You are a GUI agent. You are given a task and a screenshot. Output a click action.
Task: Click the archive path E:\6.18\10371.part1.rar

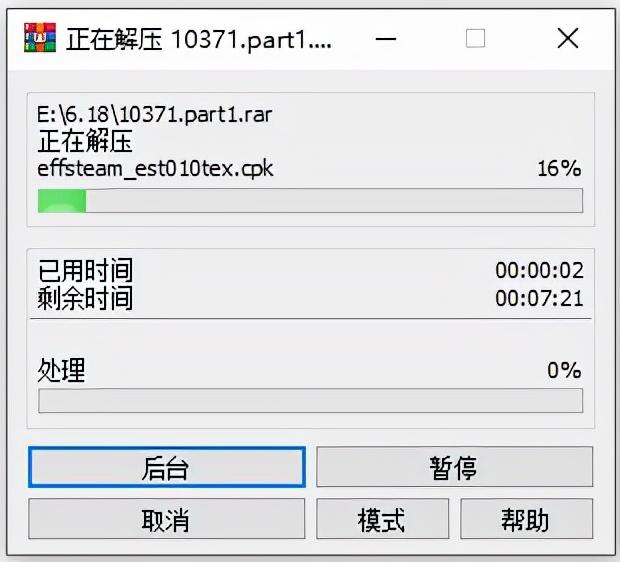(x=155, y=115)
